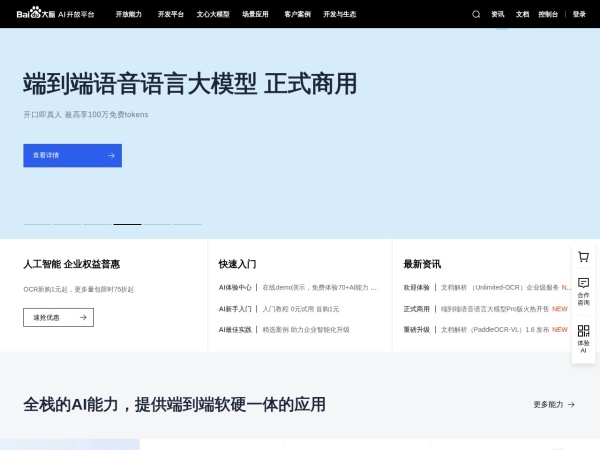Click the 快速入门 section heading
The width and height of the screenshot is (600, 450).
click(x=237, y=264)
